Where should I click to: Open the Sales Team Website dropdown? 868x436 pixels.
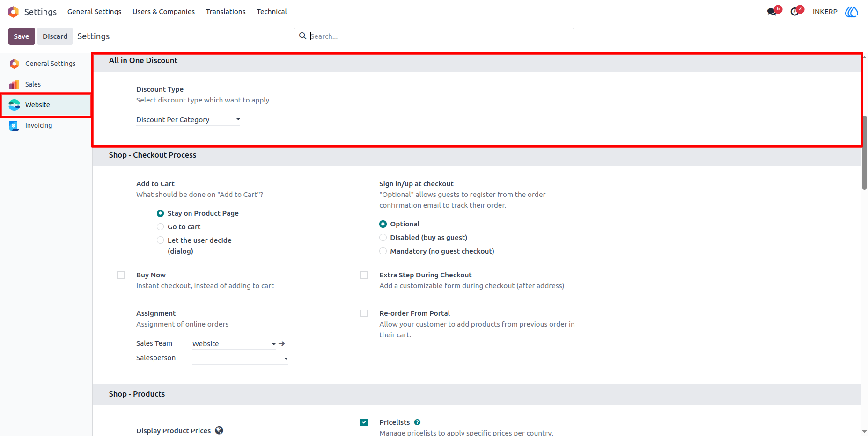point(234,344)
